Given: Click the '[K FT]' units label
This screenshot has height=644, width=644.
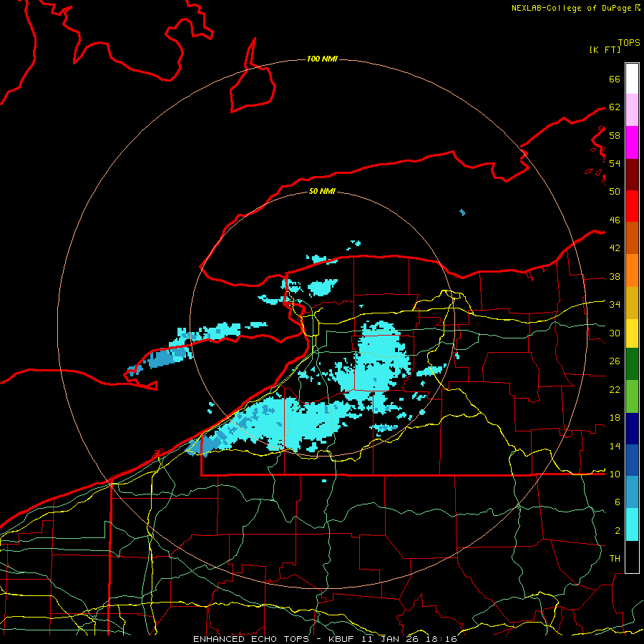Looking at the screenshot, I should (605, 50).
